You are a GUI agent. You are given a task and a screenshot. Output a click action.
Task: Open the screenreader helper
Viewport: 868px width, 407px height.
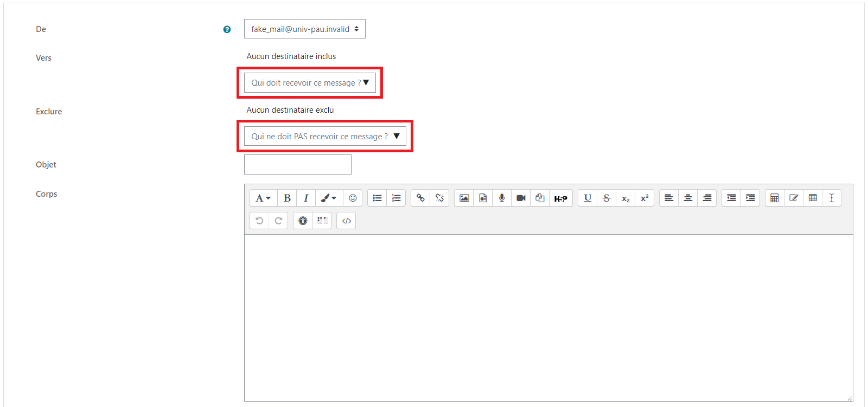coord(322,221)
